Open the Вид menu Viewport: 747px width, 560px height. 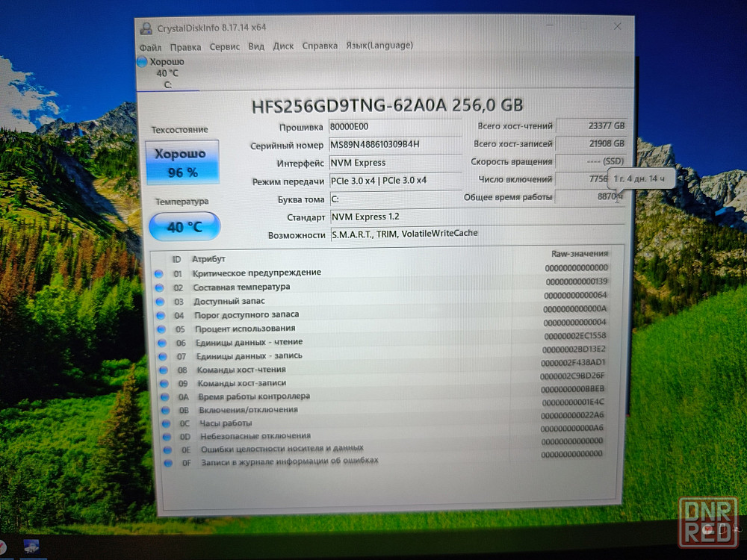pos(255,46)
